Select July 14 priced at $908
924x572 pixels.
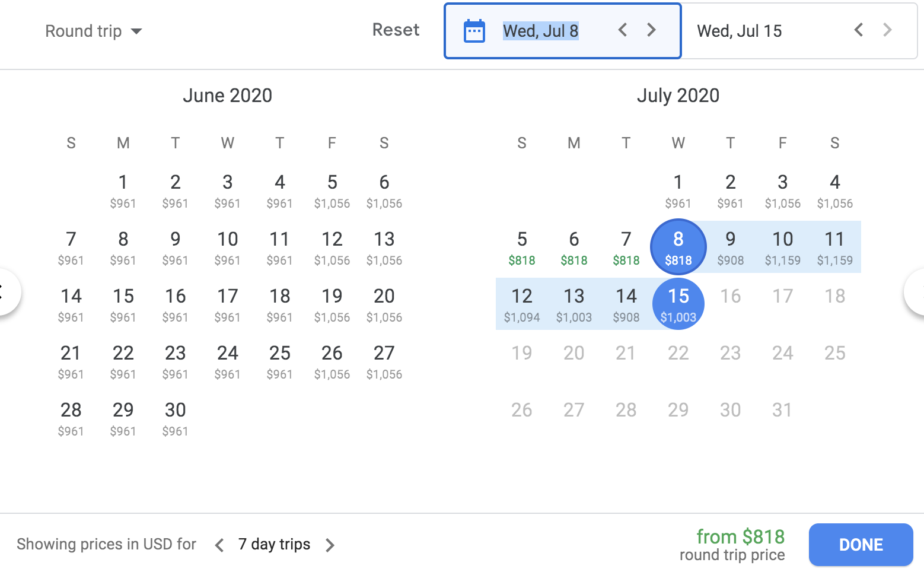(x=626, y=304)
